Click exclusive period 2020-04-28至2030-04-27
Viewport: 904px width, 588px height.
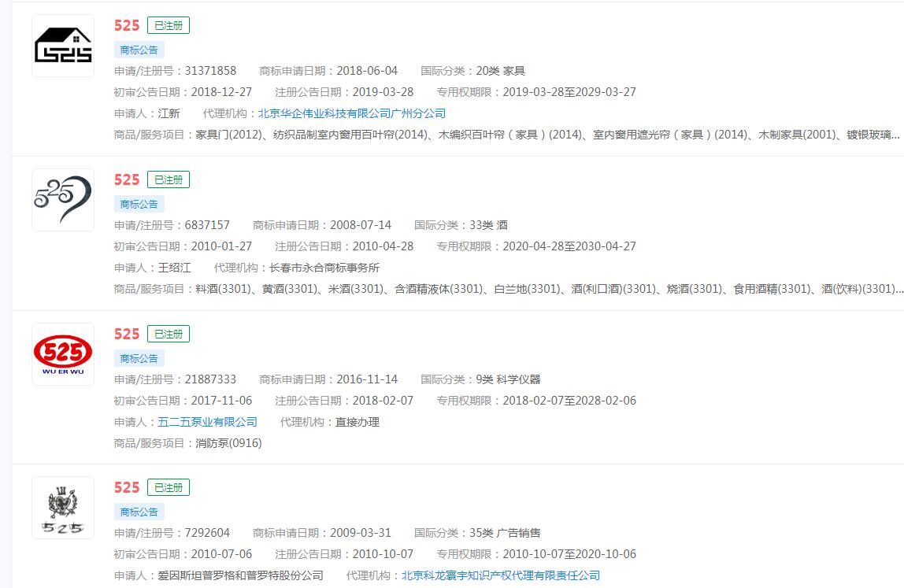(569, 246)
